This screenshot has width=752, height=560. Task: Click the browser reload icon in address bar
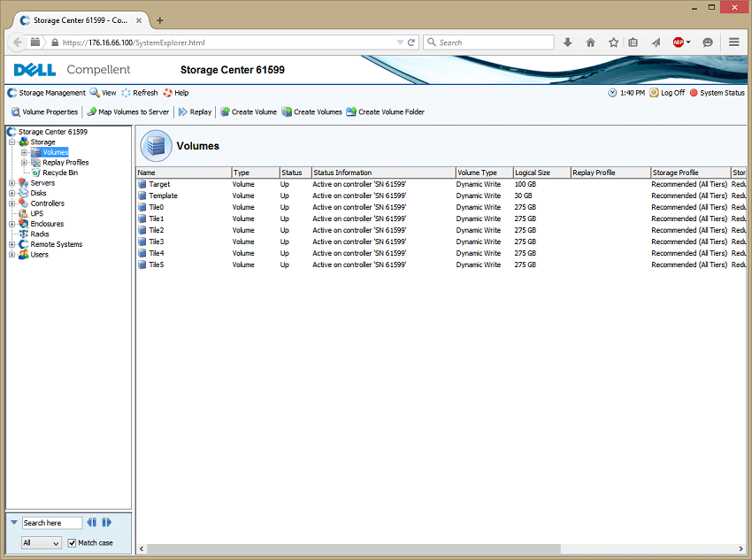[411, 42]
